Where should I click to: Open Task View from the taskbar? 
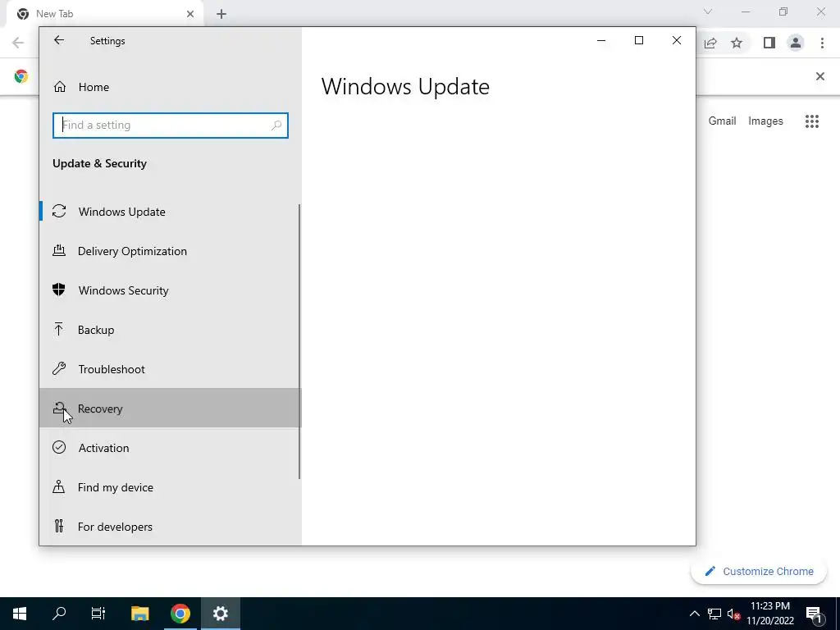[98, 614]
